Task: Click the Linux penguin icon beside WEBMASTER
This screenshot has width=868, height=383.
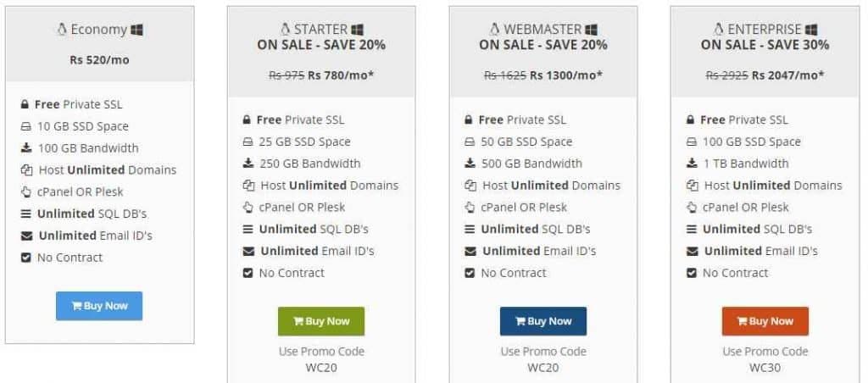Action: point(494,30)
